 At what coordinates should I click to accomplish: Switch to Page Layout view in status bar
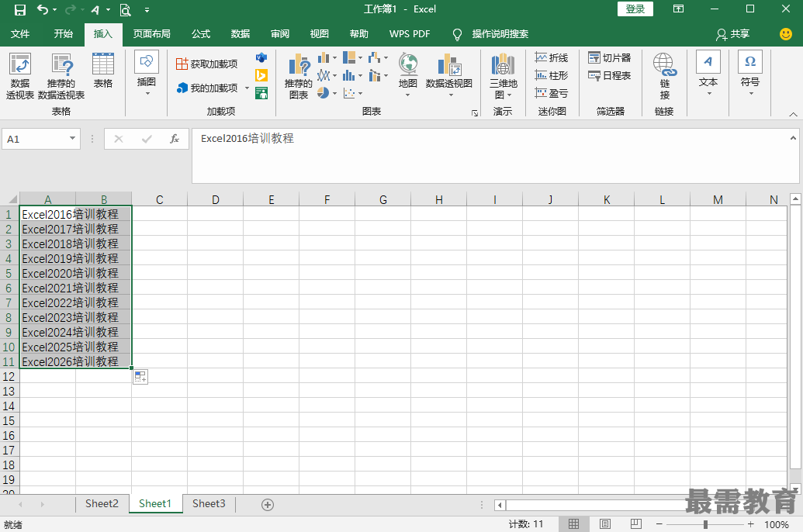(x=605, y=524)
